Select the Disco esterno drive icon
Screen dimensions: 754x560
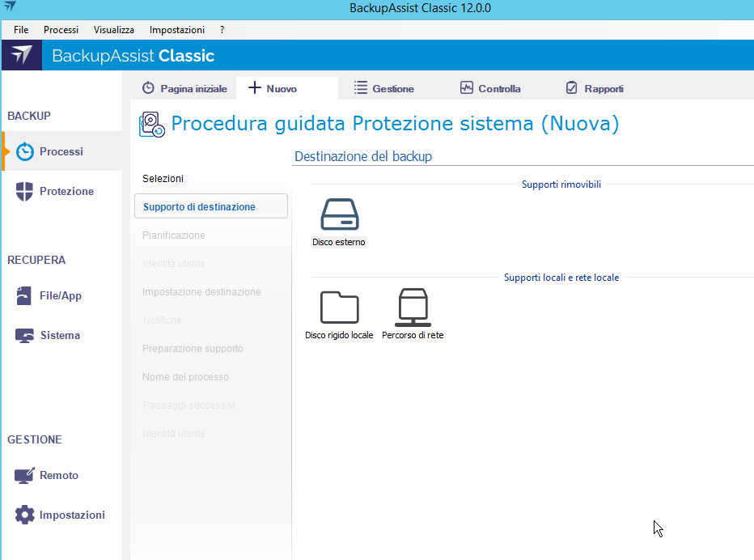click(x=339, y=216)
